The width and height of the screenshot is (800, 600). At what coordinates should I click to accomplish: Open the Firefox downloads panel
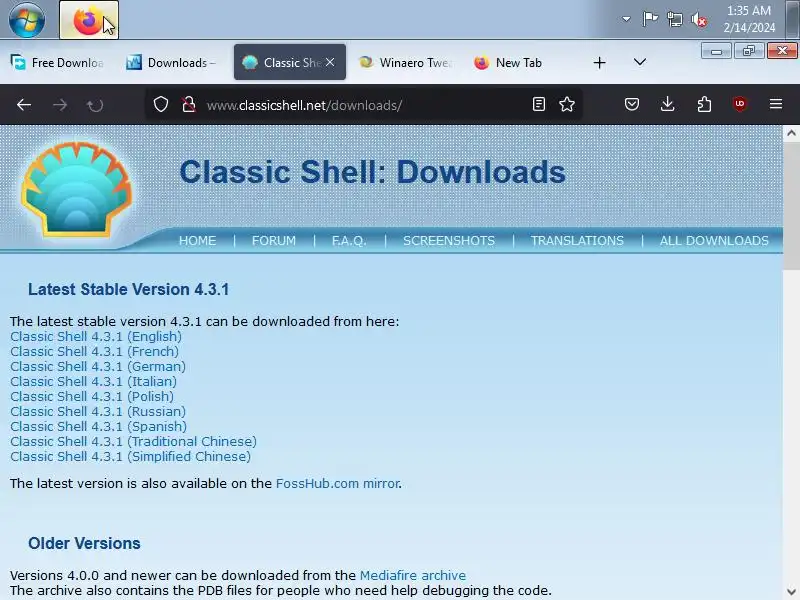click(x=667, y=105)
